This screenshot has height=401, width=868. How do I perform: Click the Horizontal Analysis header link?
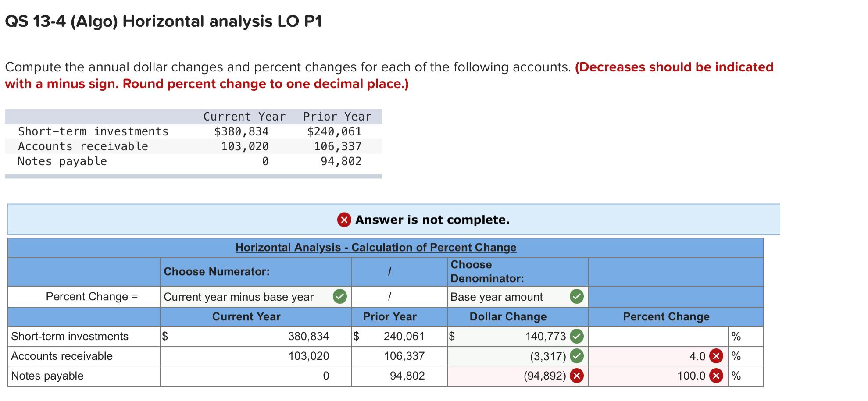tap(376, 247)
